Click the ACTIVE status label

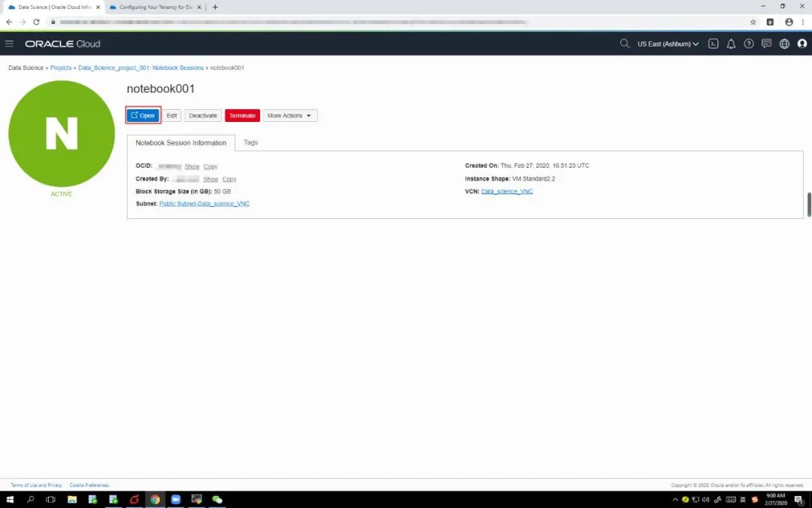click(x=62, y=194)
